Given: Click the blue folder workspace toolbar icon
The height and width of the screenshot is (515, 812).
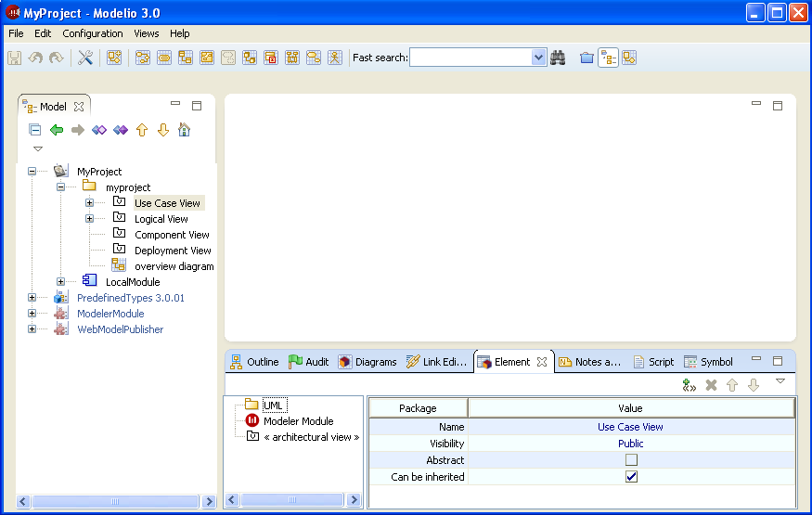Looking at the screenshot, I should 586,58.
